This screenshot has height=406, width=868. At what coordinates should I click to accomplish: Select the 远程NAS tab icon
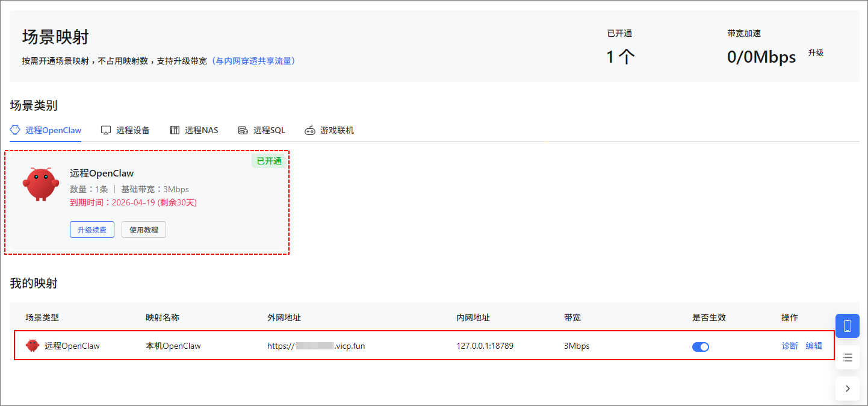[x=174, y=130]
